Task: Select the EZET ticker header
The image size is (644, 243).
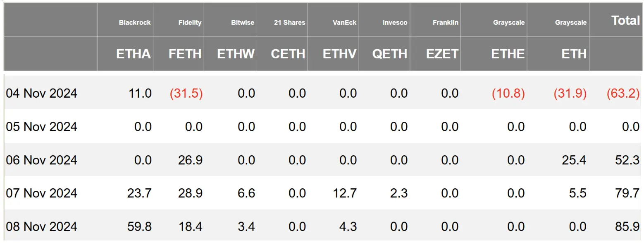Action: tap(442, 54)
